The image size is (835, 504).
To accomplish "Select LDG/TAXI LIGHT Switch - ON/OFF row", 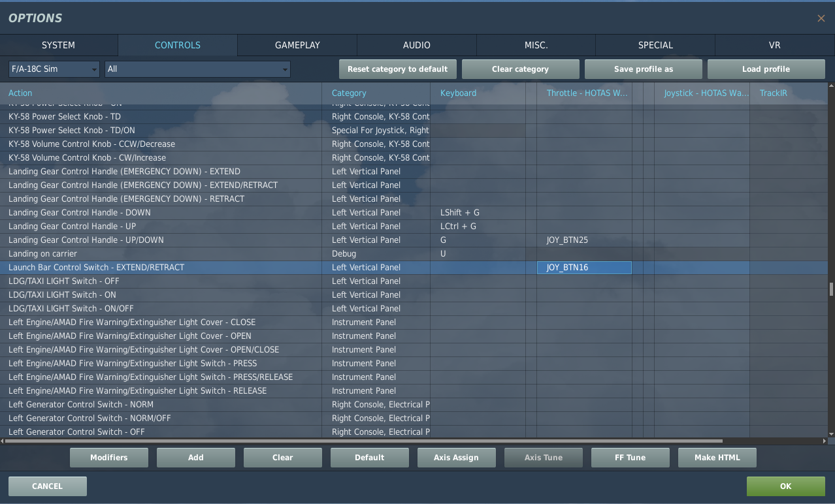I will tap(414, 309).
